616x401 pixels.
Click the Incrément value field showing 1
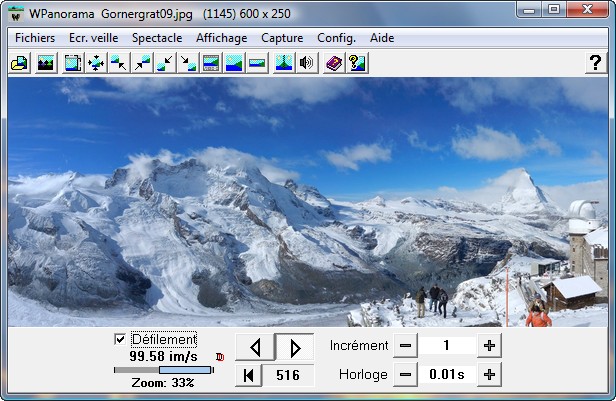click(447, 346)
